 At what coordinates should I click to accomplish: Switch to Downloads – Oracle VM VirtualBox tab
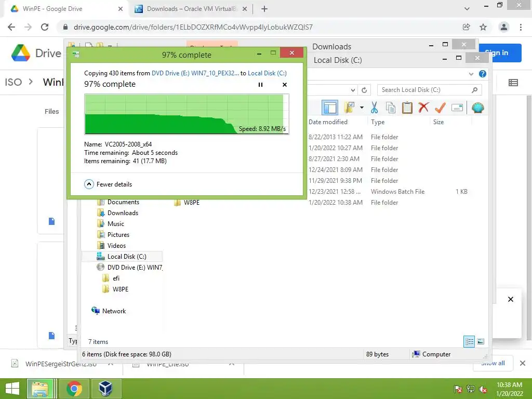[192, 9]
